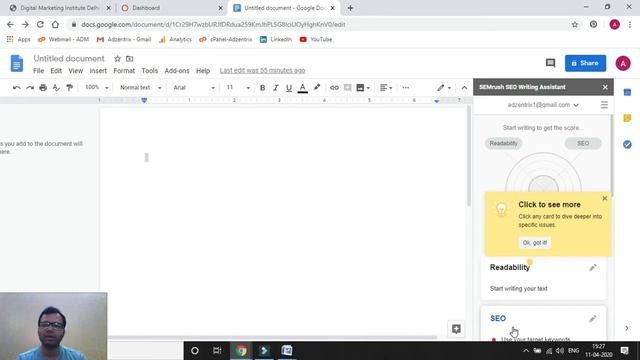
Task: Open the text alignment dropdown
Action: (386, 87)
